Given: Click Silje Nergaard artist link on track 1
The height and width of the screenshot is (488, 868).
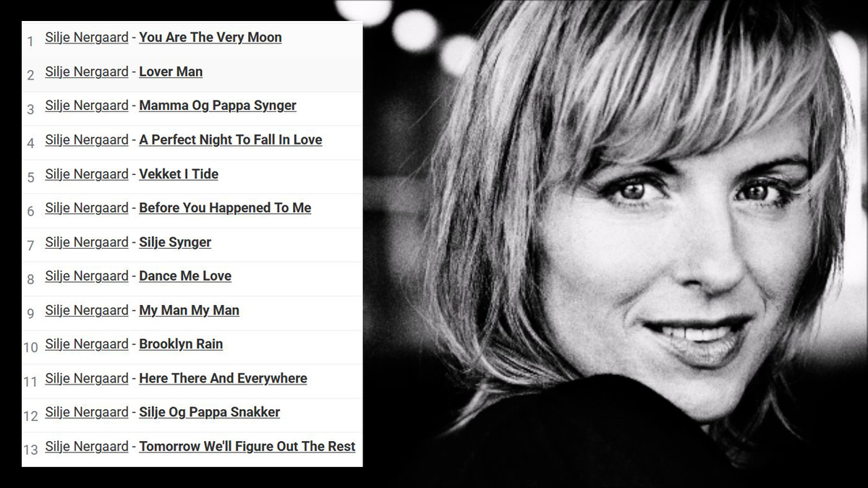Looking at the screenshot, I should 87,38.
